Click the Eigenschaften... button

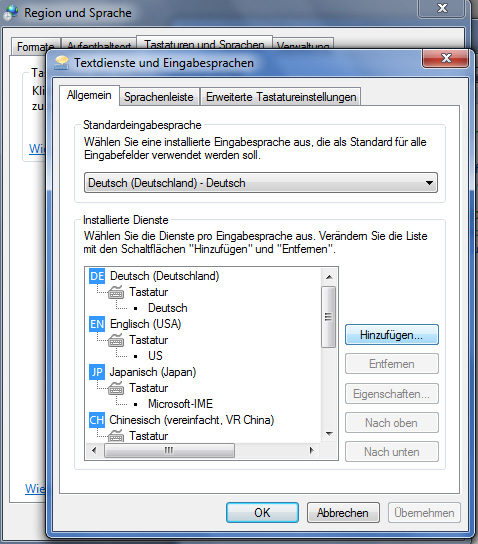point(392,394)
